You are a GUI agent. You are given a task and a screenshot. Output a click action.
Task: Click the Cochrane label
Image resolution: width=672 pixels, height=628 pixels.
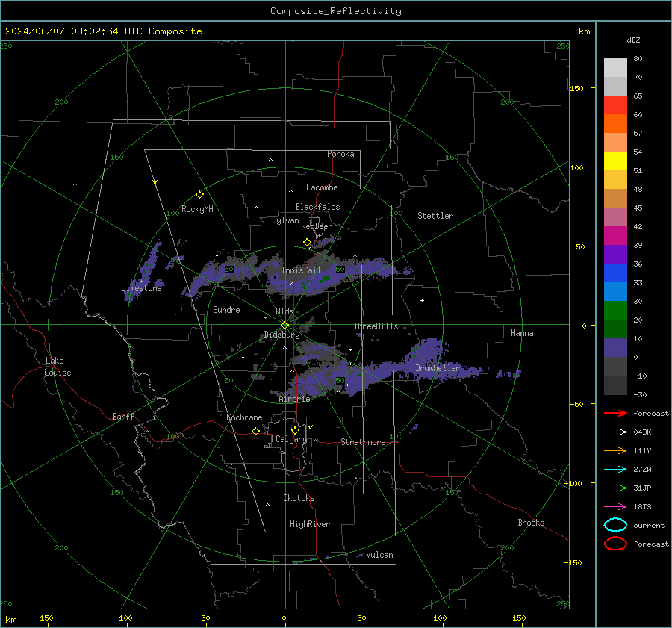click(244, 417)
